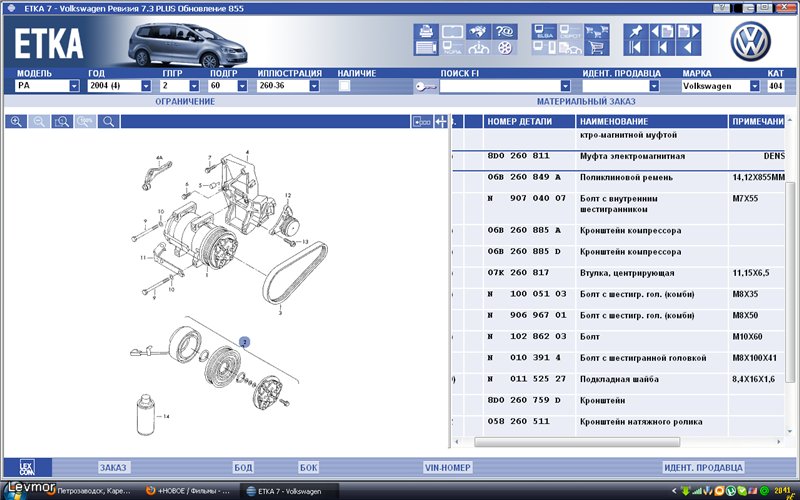Zoom in on the illustration
Image resolution: width=800 pixels, height=500 pixels.
pyautogui.click(x=16, y=121)
